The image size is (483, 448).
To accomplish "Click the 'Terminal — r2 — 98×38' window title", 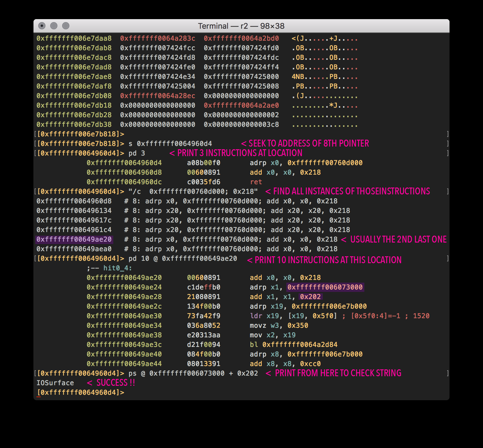I will click(x=241, y=26).
